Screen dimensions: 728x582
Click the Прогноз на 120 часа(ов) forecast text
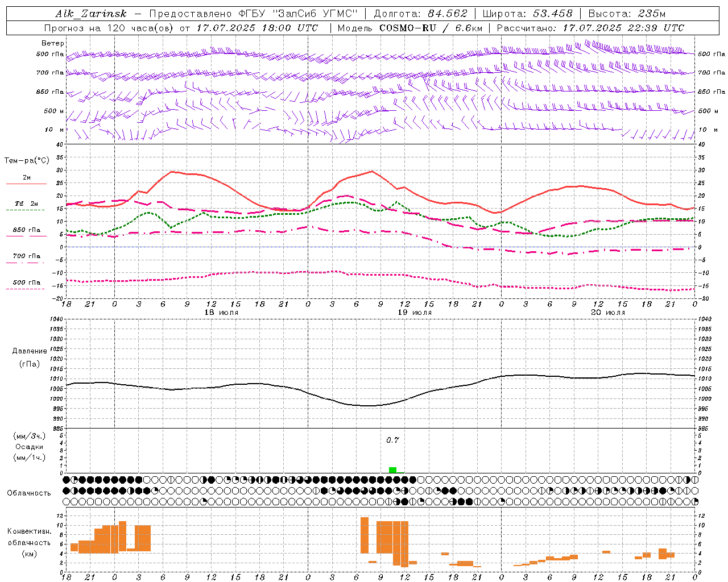click(x=109, y=28)
